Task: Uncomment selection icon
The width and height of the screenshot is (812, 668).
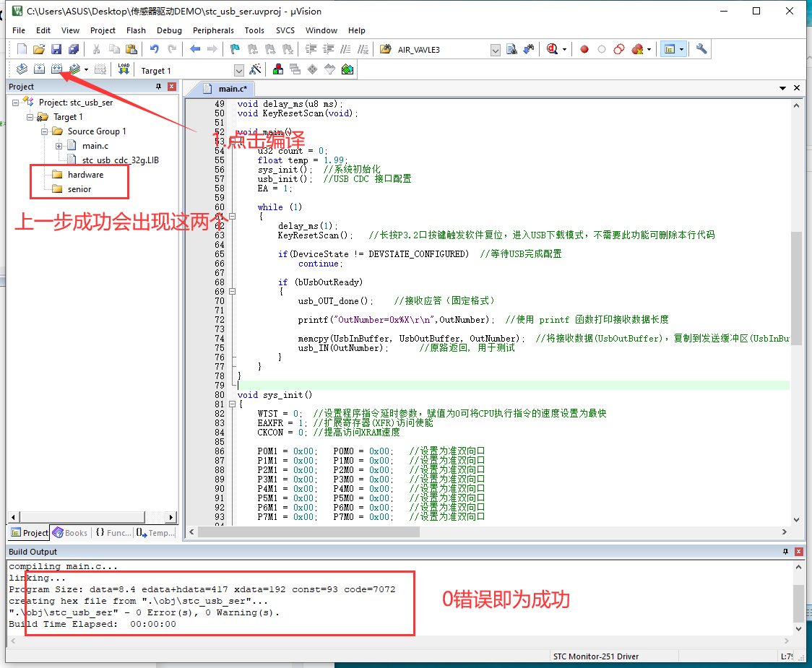Action: [x=363, y=49]
